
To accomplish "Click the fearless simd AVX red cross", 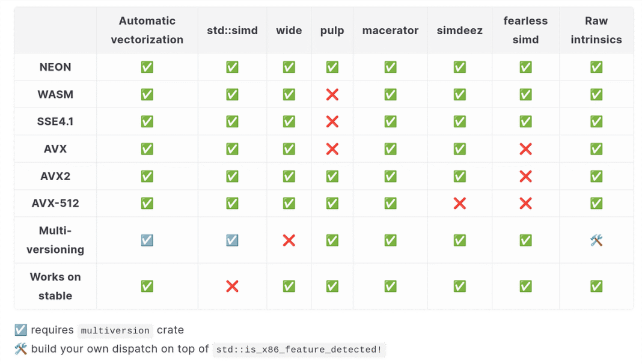I will pyautogui.click(x=525, y=149).
